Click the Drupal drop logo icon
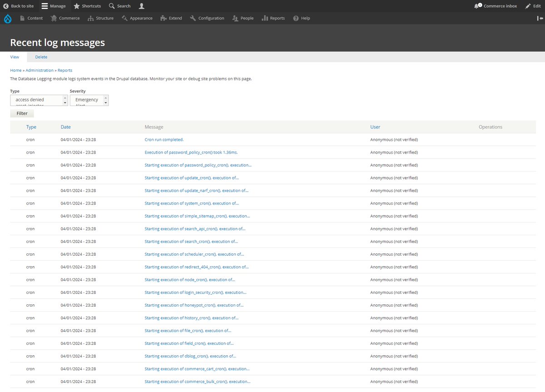Image resolution: width=545 pixels, height=392 pixels. 7,18
